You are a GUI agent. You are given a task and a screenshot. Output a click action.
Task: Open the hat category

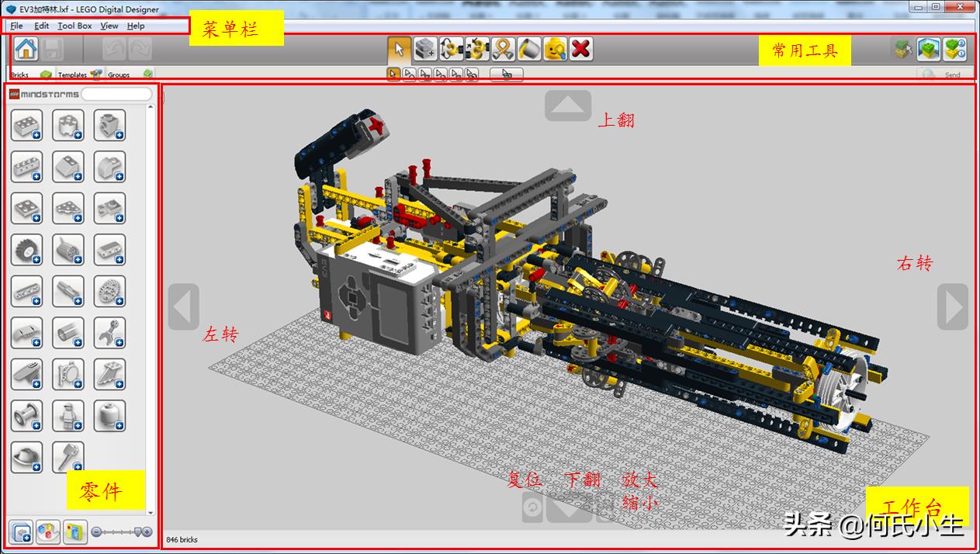[26, 457]
